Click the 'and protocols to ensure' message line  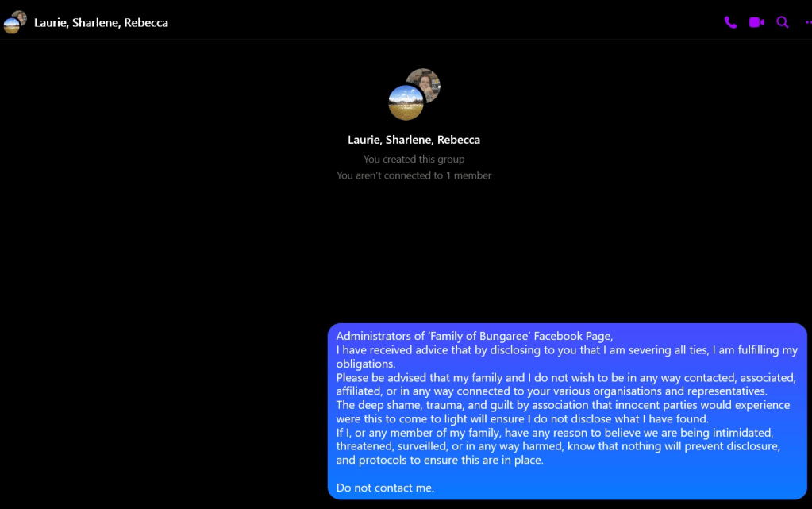tap(439, 460)
